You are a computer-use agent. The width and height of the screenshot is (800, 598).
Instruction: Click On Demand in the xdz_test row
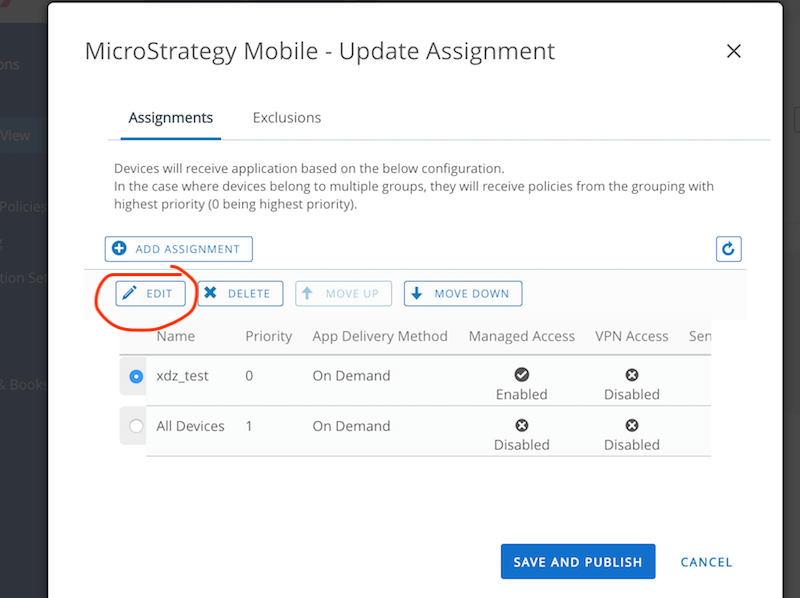(x=352, y=376)
